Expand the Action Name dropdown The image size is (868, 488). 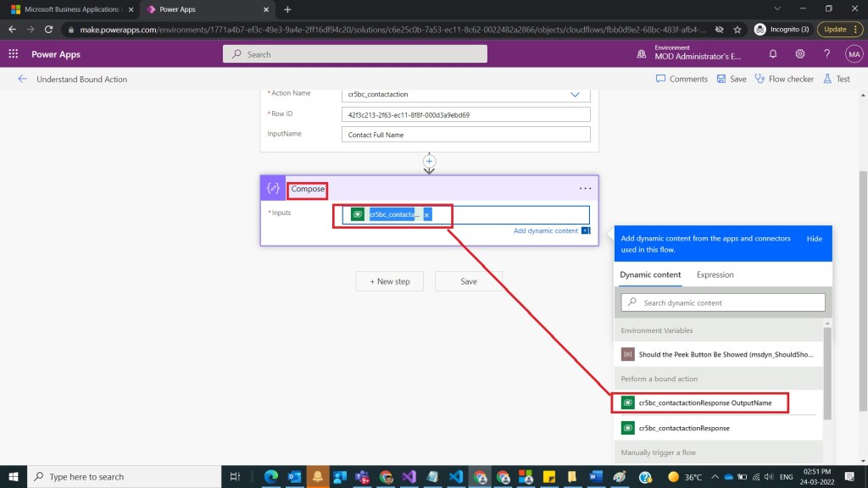pos(575,94)
